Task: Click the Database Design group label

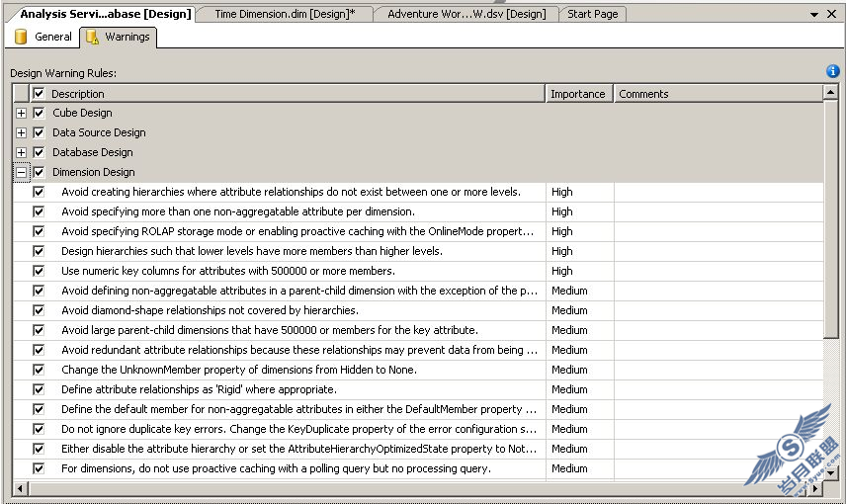Action: 92,153
